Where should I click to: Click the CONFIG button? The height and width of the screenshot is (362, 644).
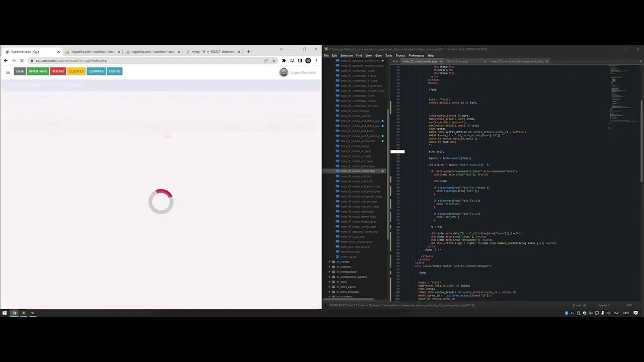tap(114, 71)
